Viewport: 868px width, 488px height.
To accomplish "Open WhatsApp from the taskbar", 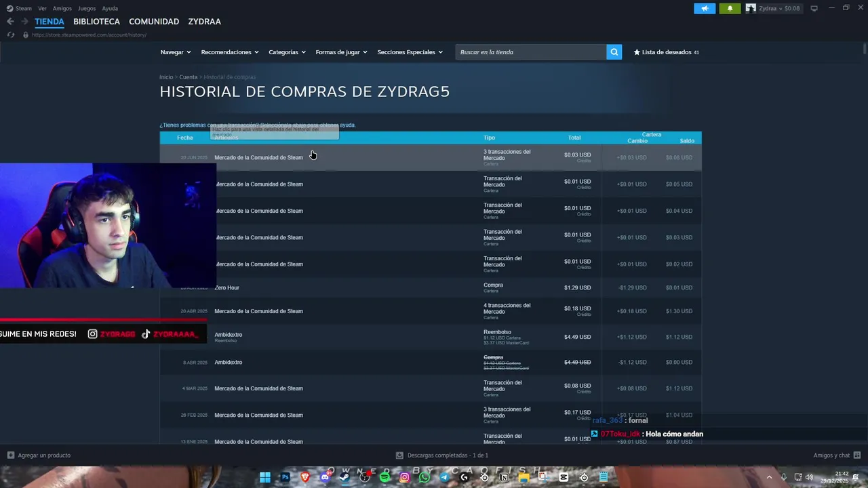I will point(425,477).
